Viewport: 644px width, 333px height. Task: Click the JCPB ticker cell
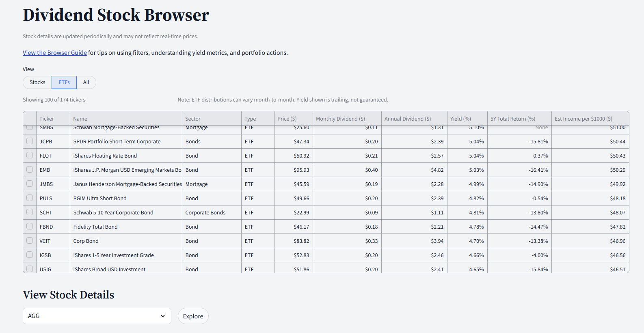(53, 141)
